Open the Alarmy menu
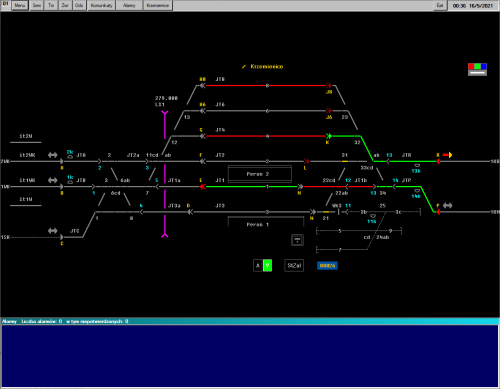This screenshot has height=389, width=500. [129, 5]
